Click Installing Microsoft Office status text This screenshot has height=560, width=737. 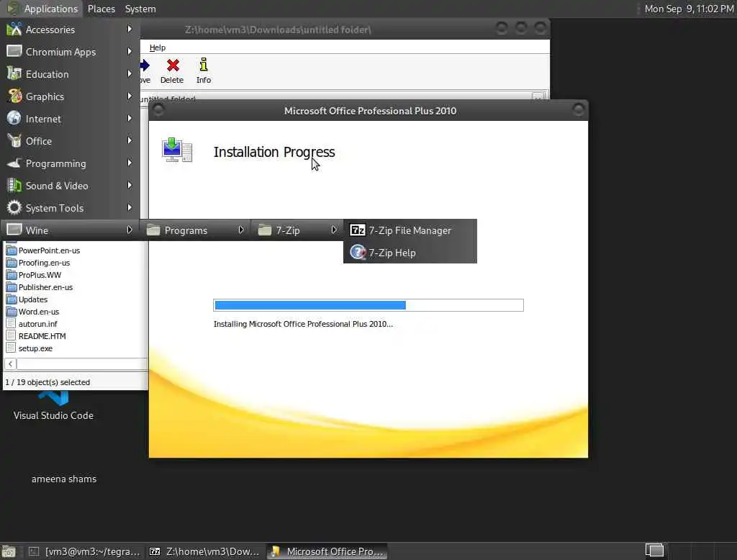coord(303,324)
